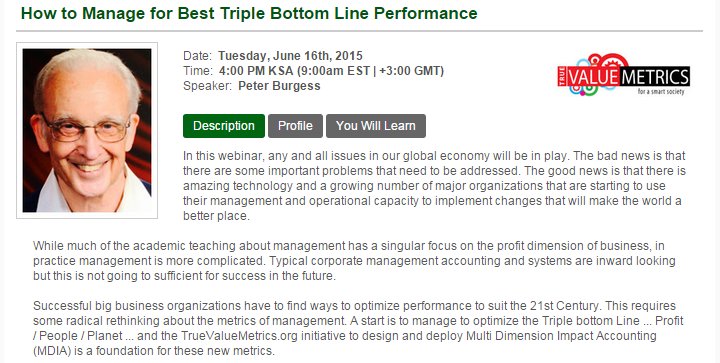Image resolution: width=720 pixels, height=363 pixels.
Task: Open the green Description tab
Action: click(x=224, y=126)
